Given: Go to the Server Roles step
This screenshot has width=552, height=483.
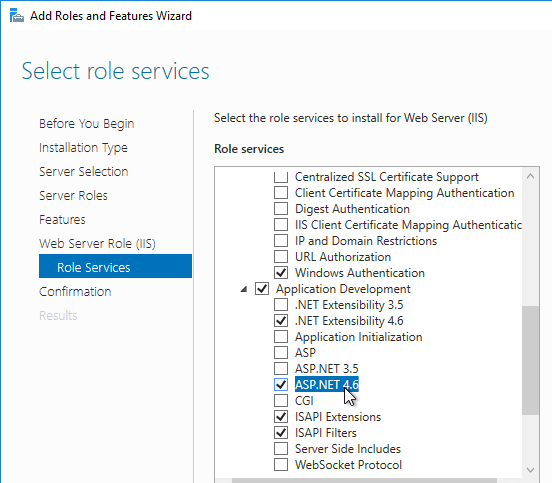Looking at the screenshot, I should tap(73, 196).
